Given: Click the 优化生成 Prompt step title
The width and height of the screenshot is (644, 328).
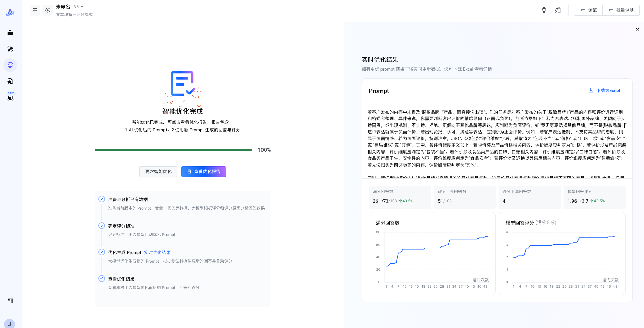Looking at the screenshot, I should 124,253.
